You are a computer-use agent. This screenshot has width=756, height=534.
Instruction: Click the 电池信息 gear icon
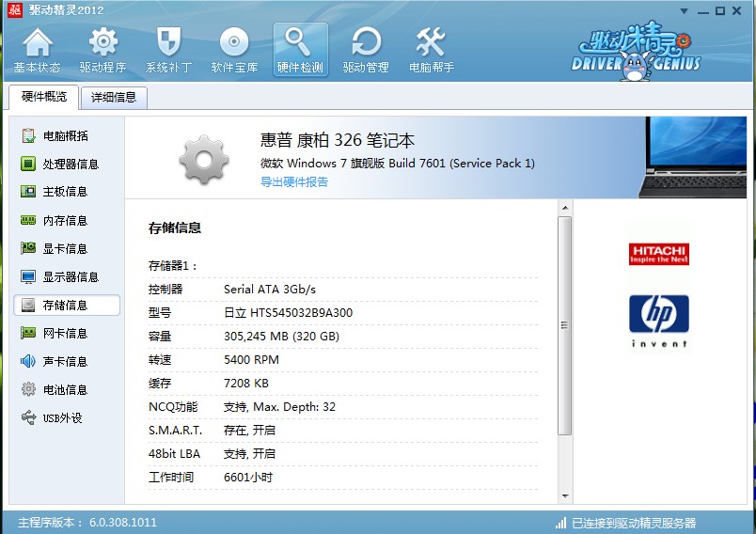(28, 389)
